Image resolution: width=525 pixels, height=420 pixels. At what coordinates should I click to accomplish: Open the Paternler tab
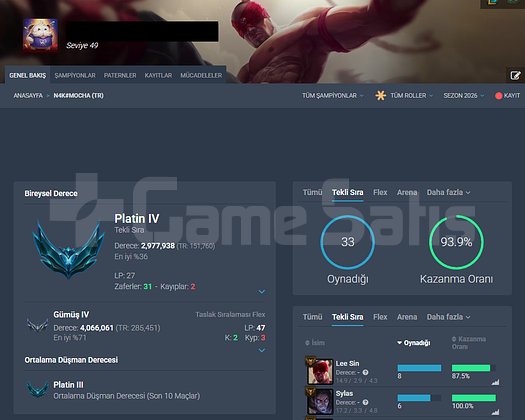click(x=120, y=75)
